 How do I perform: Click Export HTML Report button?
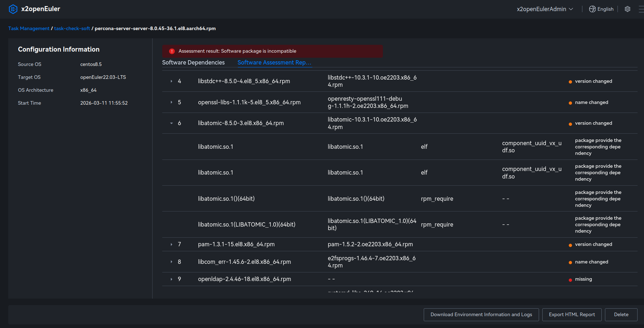pyautogui.click(x=572, y=314)
